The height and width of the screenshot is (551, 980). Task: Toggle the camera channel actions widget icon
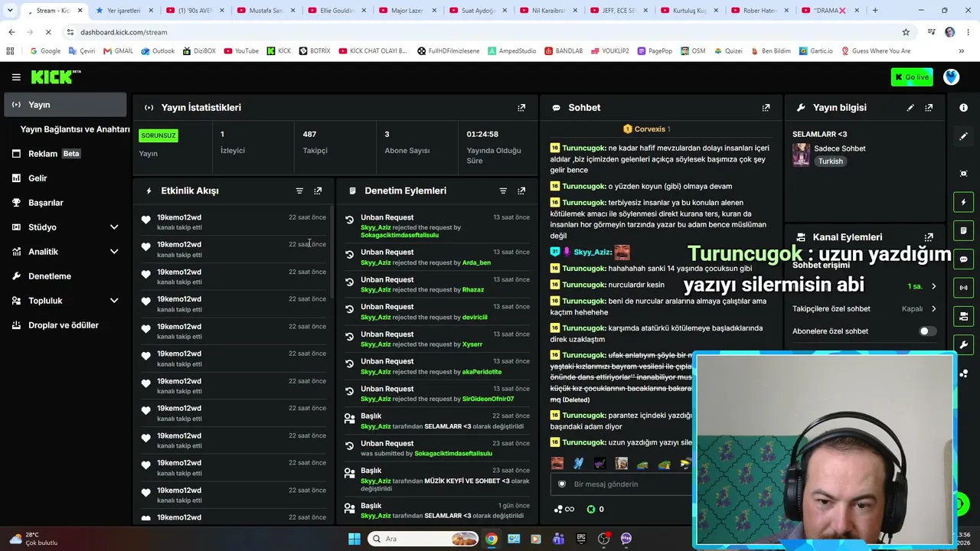[x=963, y=316]
